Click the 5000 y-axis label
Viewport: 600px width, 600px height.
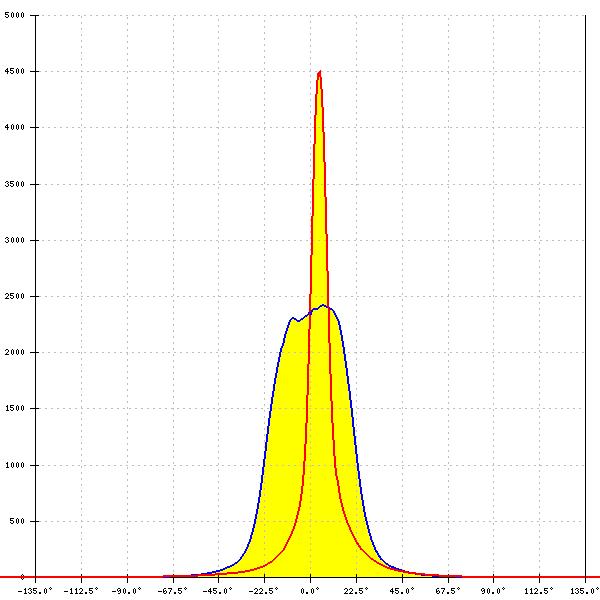point(14,15)
